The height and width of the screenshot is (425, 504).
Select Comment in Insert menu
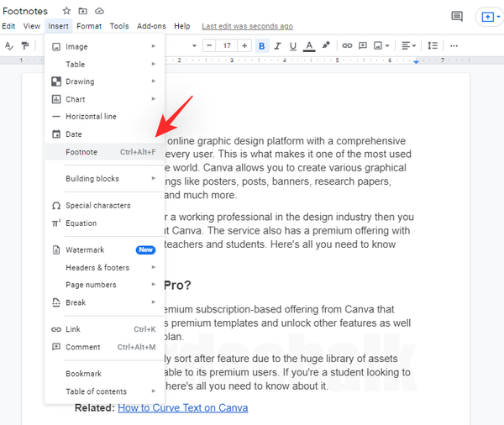coord(104,347)
